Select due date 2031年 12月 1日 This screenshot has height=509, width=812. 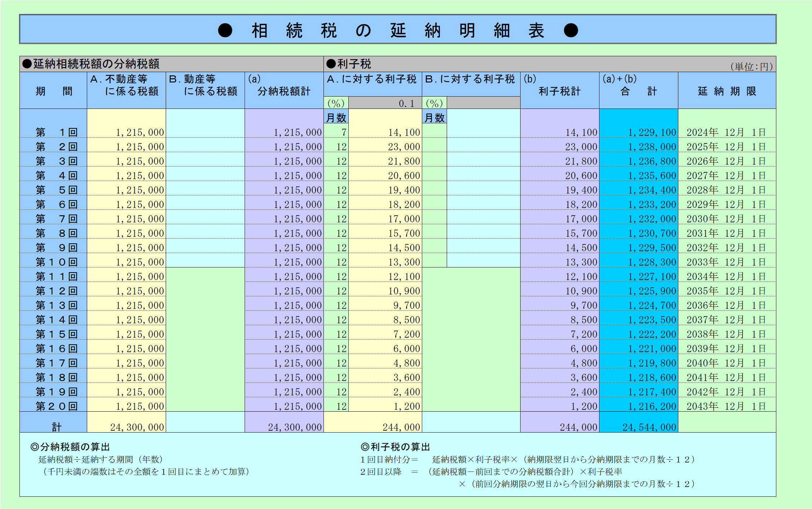[726, 233]
